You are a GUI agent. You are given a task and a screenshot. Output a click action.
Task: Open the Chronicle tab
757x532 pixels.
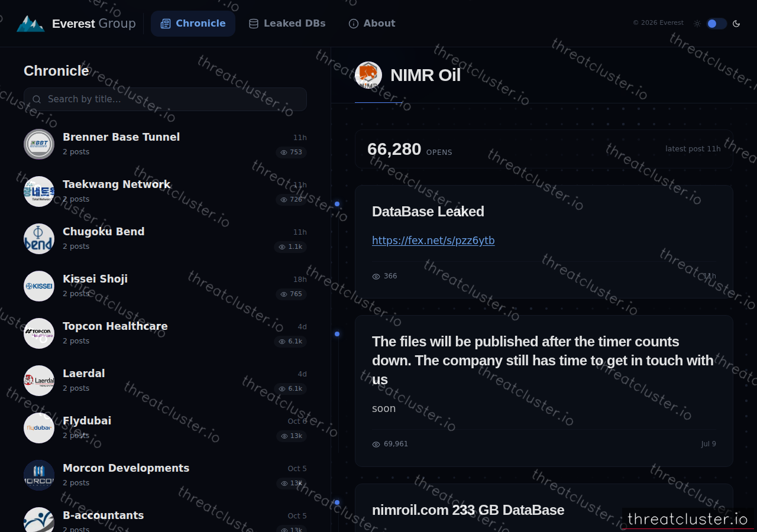tap(193, 24)
